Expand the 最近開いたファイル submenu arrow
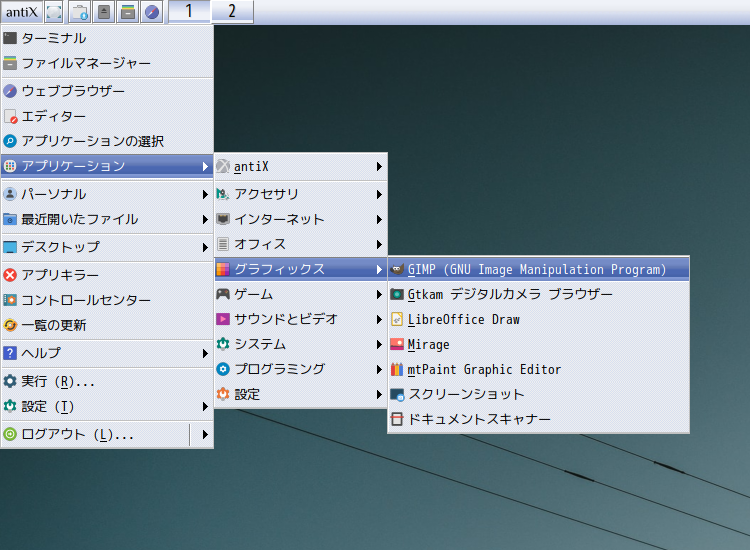This screenshot has height=550, width=750. (x=205, y=220)
